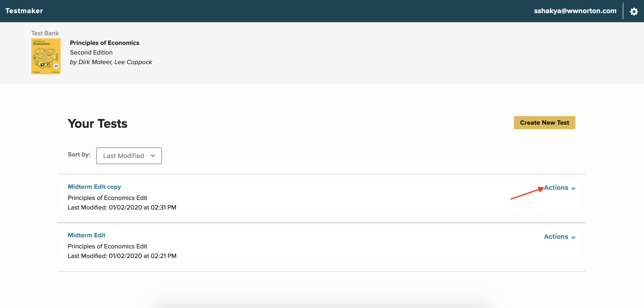
Task: Open the Midterm Edit copy test link
Action: pyautogui.click(x=94, y=187)
